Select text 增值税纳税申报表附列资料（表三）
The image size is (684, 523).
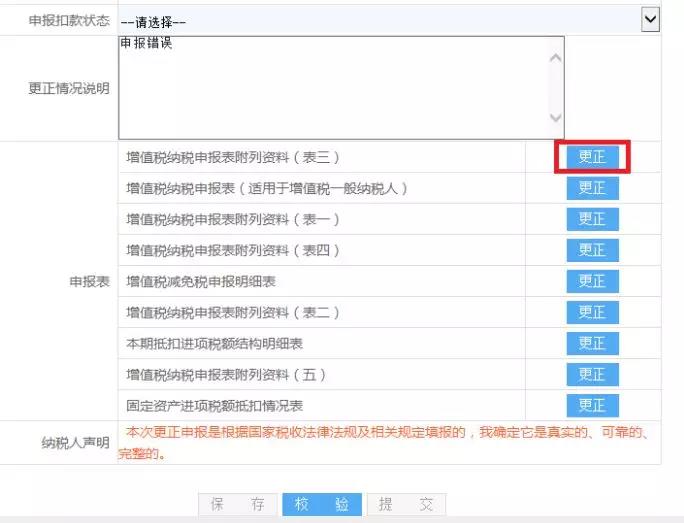pos(233,157)
